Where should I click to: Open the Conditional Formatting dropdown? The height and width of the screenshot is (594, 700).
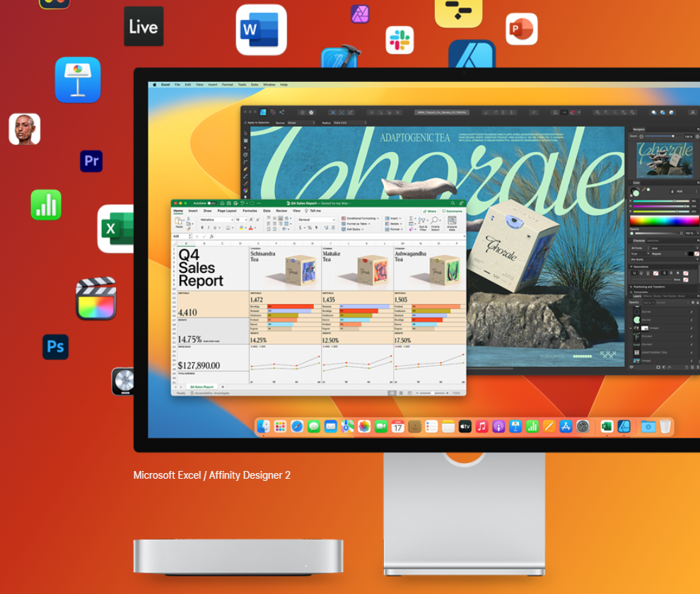point(361,219)
